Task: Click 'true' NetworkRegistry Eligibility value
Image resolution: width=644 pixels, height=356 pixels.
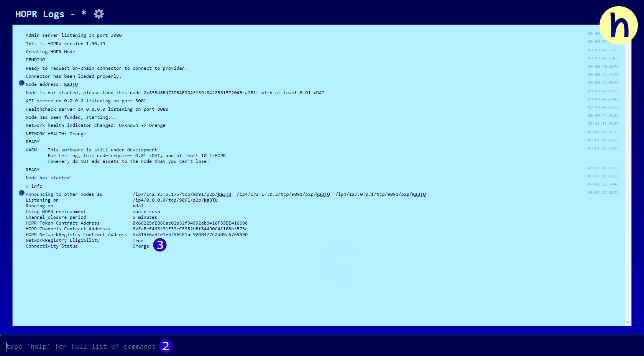Action: pyautogui.click(x=138, y=241)
